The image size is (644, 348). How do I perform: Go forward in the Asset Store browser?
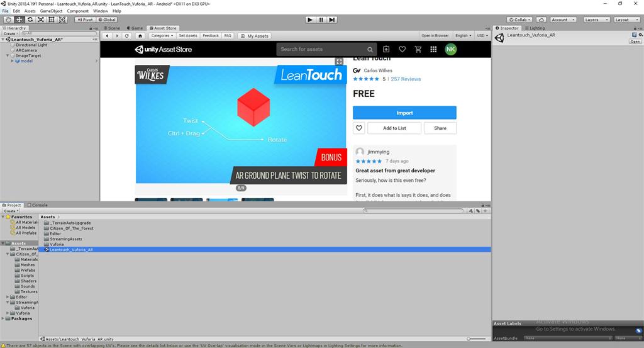117,36
